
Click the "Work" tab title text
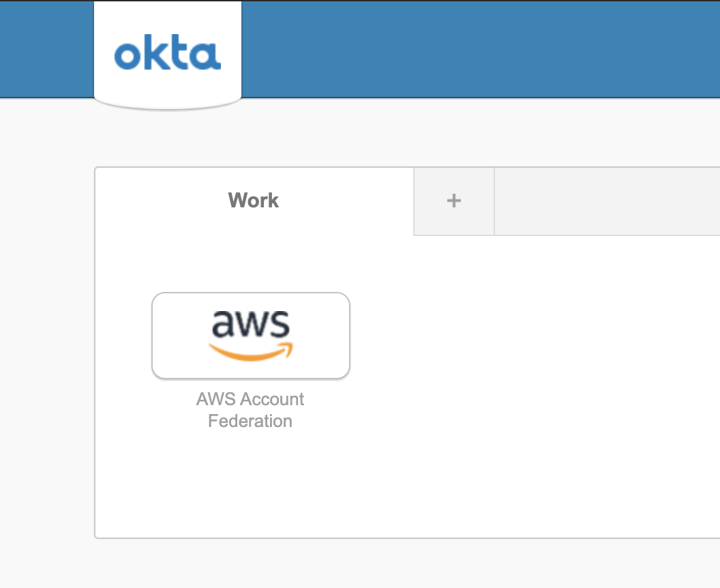[254, 201]
